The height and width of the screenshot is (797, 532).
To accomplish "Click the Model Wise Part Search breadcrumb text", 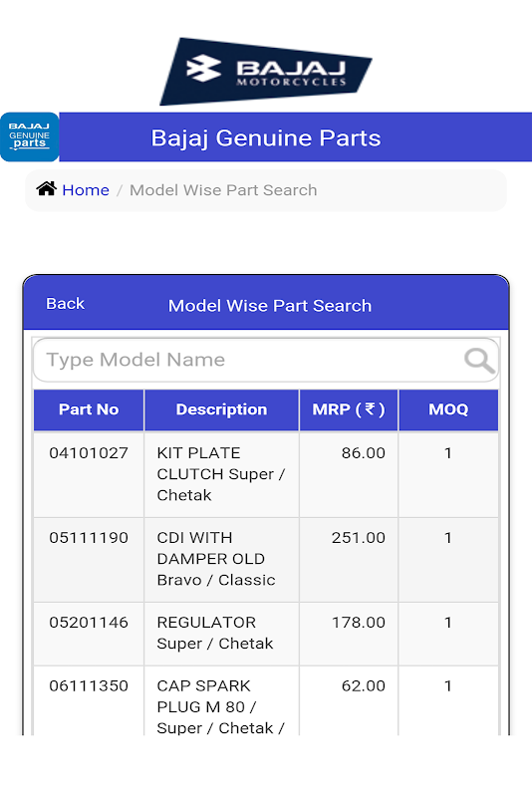I will click(x=223, y=190).
